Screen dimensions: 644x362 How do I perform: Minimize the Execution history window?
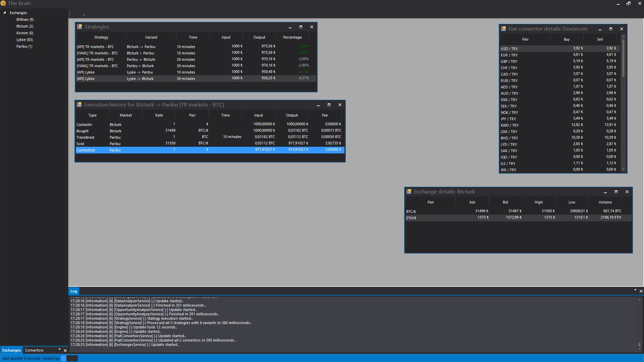click(318, 105)
